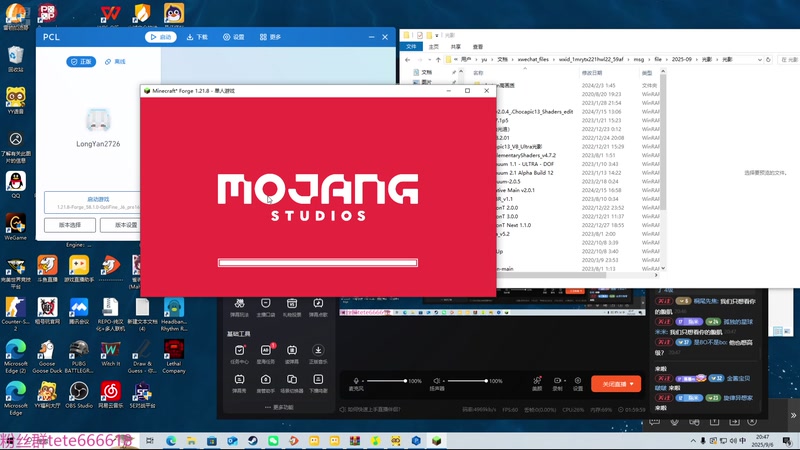Click the Explorer file list vertical scrollbar

(663, 143)
